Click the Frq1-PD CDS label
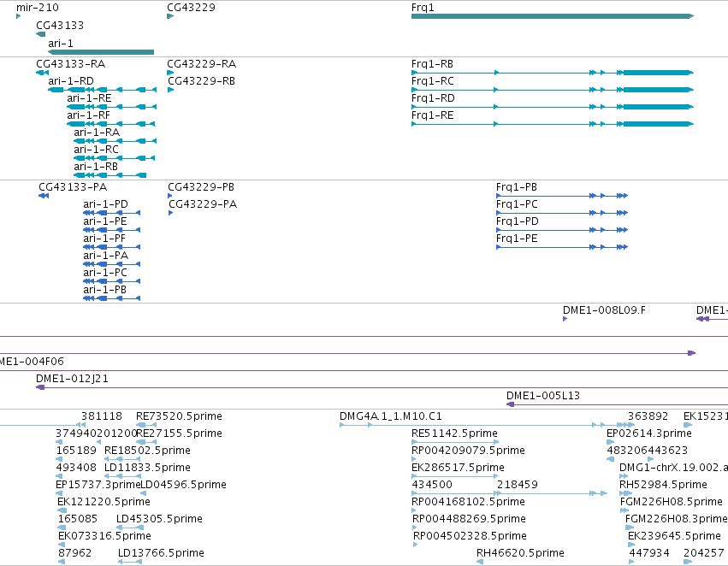This screenshot has height=566, width=728. point(518,221)
